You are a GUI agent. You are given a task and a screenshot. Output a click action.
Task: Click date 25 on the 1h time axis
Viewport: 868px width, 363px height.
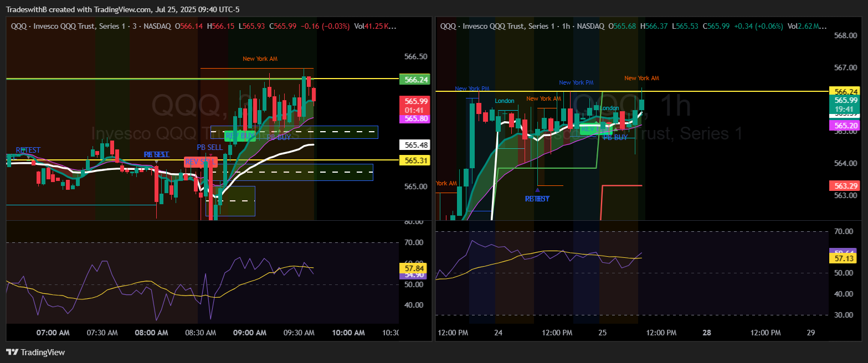(x=603, y=333)
